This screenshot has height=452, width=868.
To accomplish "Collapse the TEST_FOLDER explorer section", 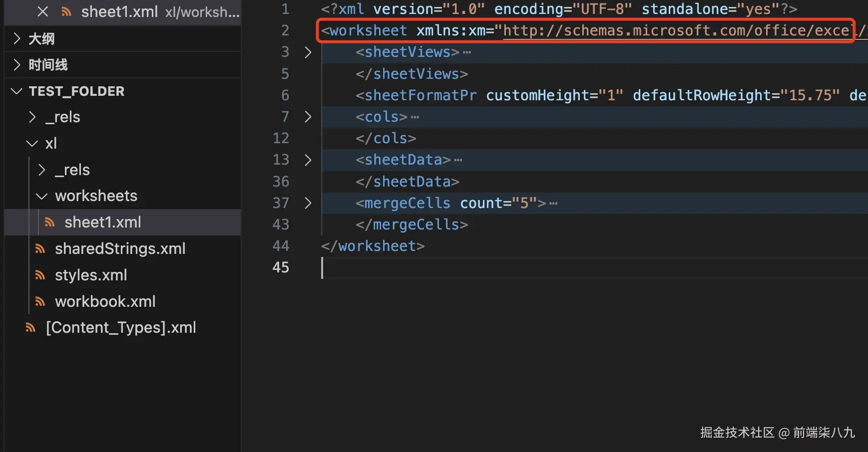I will click(17, 91).
